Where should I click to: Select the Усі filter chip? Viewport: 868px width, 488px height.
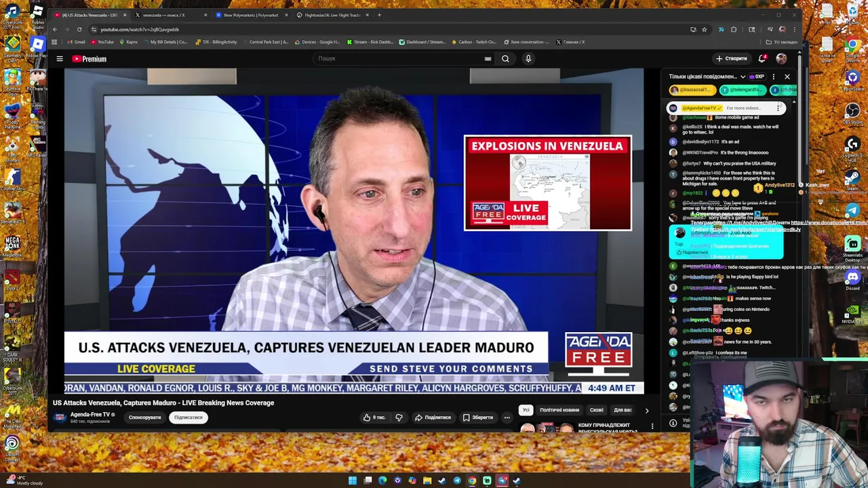click(526, 410)
